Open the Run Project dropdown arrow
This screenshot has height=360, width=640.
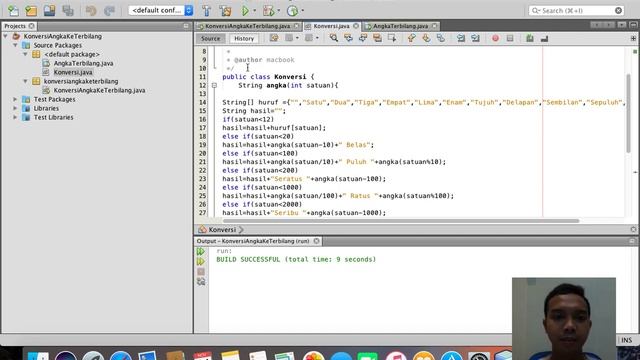[x=254, y=11]
